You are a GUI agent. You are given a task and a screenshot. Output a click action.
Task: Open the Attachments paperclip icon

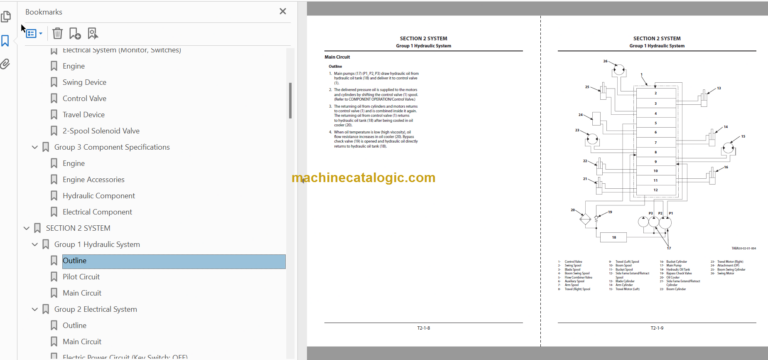5,64
